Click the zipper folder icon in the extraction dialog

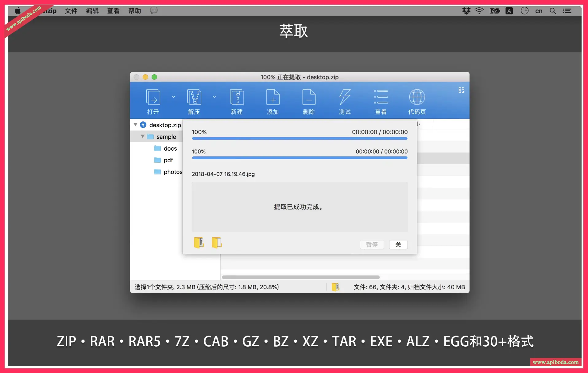199,243
